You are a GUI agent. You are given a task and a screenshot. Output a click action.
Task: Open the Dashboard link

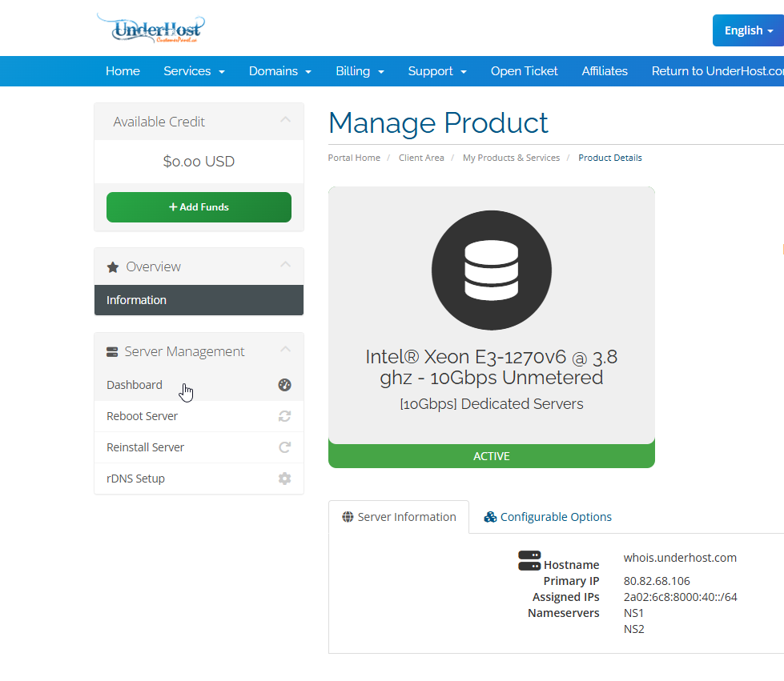[x=199, y=385]
